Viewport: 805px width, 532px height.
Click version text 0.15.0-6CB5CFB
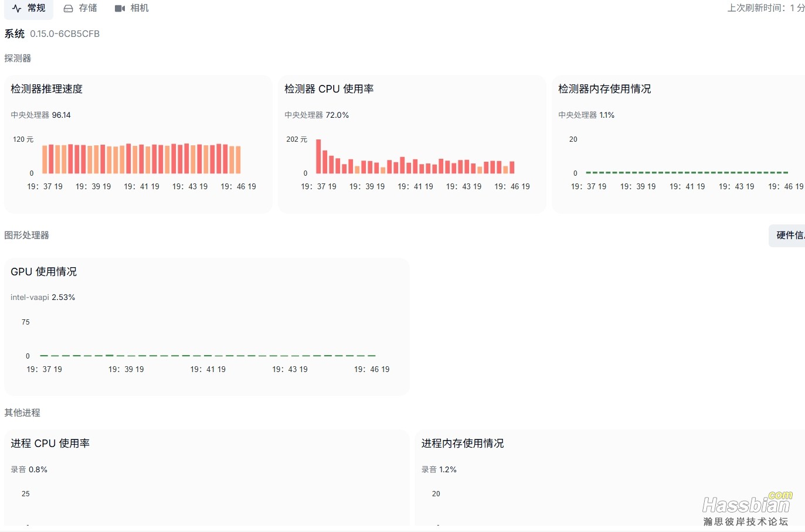click(x=65, y=34)
